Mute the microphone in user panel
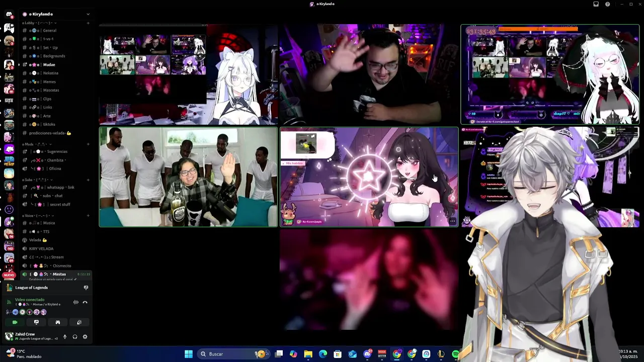Screen dimensions: 644x362 coord(65,336)
